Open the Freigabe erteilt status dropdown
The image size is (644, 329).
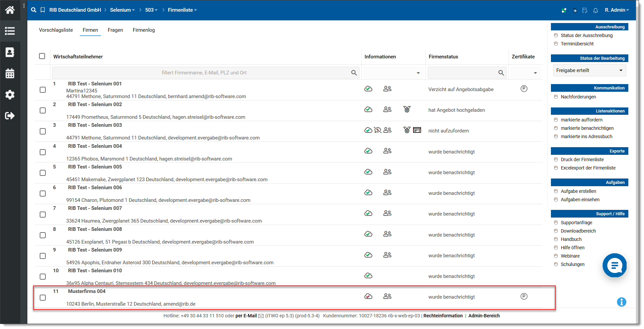[590, 70]
